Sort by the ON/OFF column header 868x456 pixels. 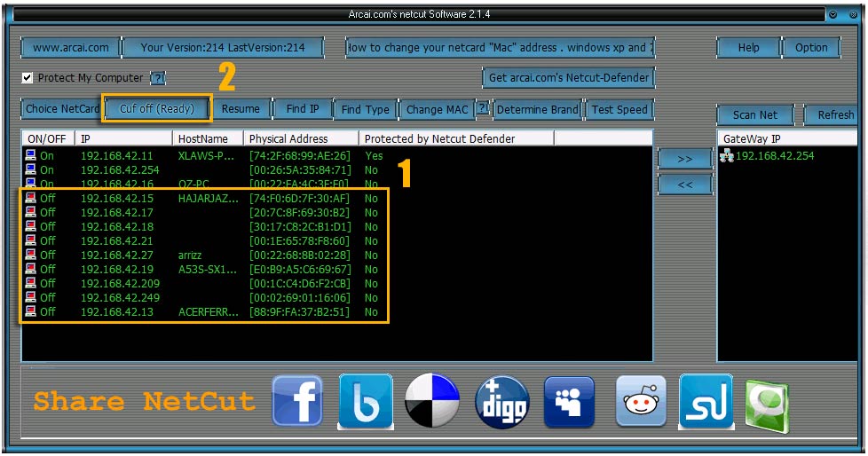click(49, 139)
